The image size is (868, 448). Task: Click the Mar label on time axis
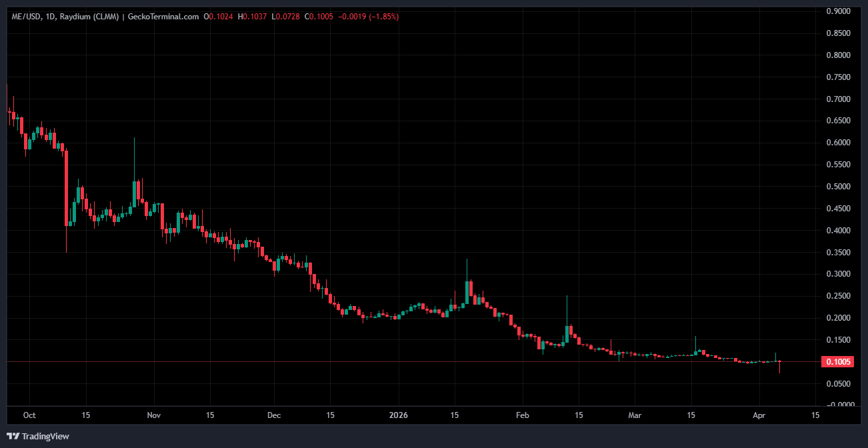[x=635, y=415]
